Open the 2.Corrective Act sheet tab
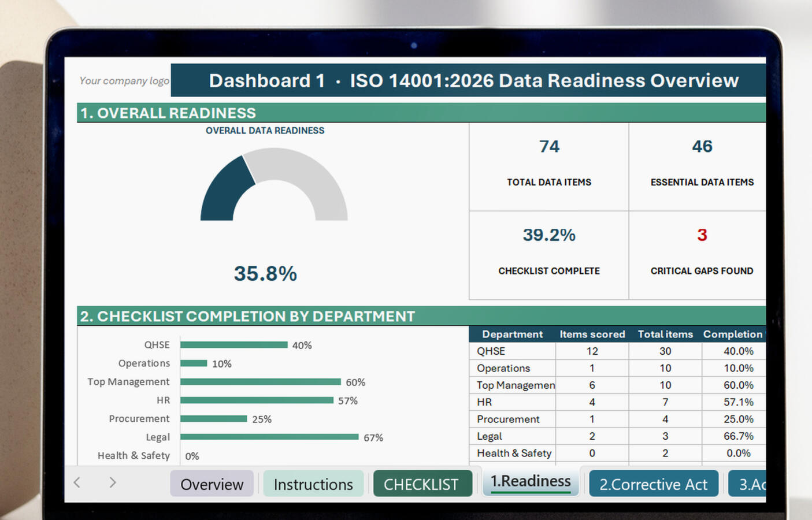 pos(653,484)
